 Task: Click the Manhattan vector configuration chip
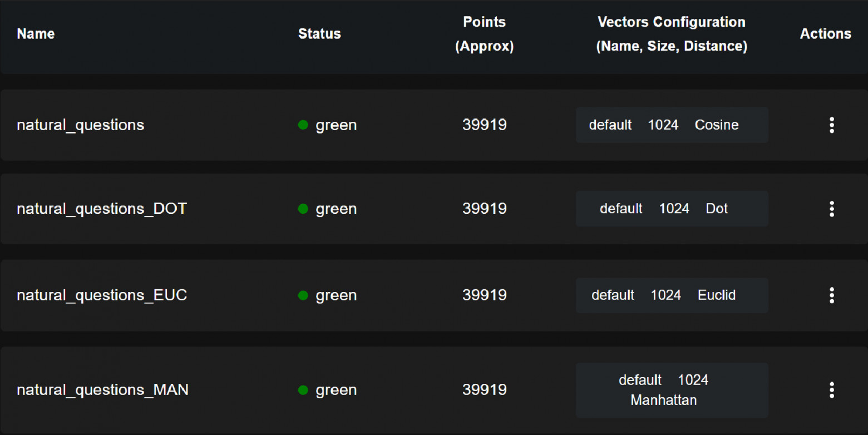point(672,390)
